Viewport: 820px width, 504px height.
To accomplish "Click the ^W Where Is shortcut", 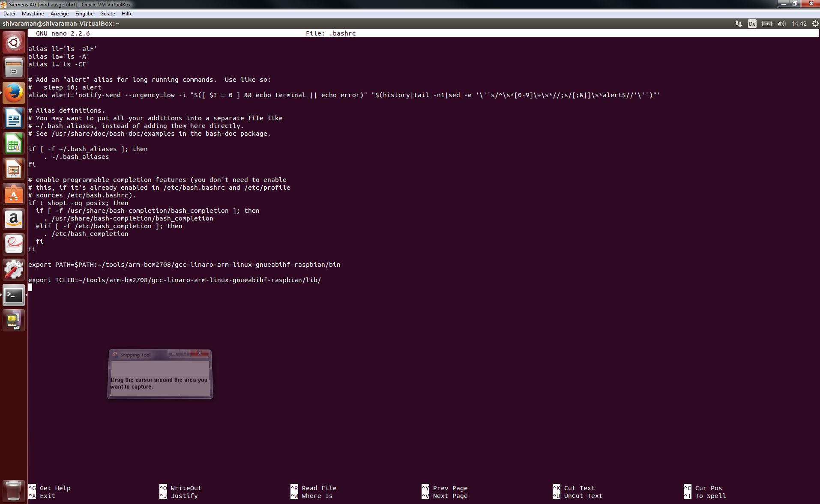I will [x=311, y=496].
